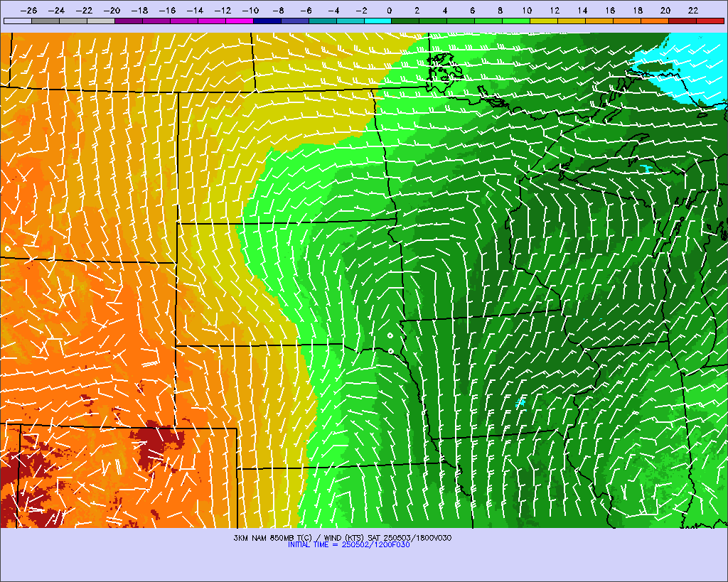Click the "SAT 250503/1800V030" valid time text
This screenshot has width=728, height=582.
click(x=409, y=538)
